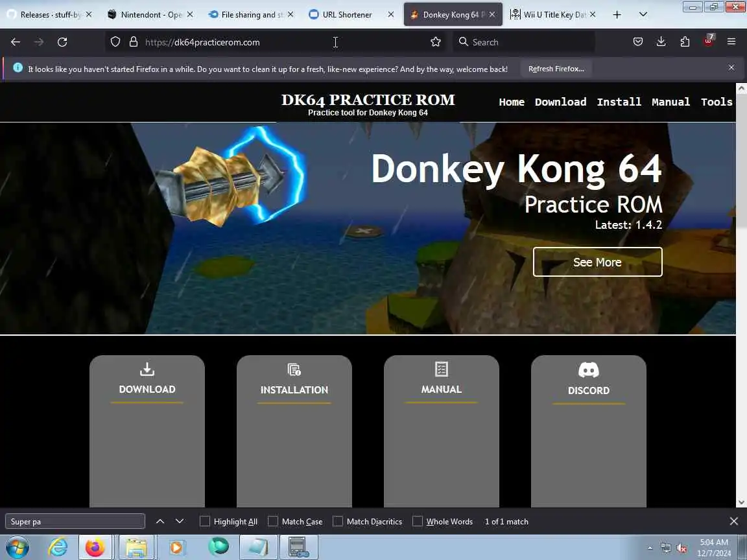Click the DK64 PRACTICE ROM site title

(x=368, y=100)
